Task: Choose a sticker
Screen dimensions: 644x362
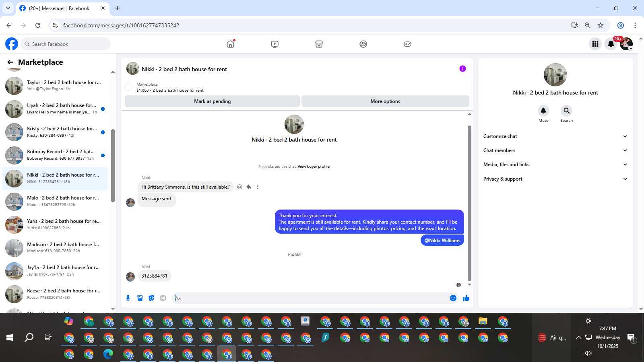Action: coord(151,298)
